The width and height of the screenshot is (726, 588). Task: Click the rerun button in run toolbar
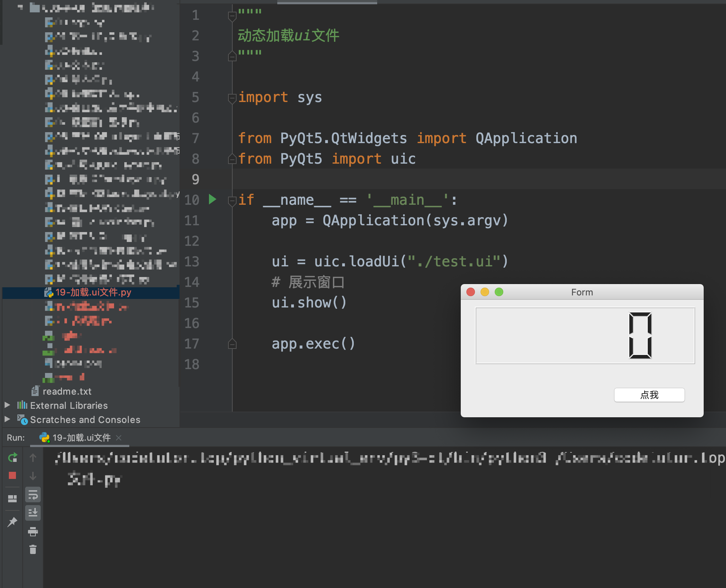[x=12, y=457]
